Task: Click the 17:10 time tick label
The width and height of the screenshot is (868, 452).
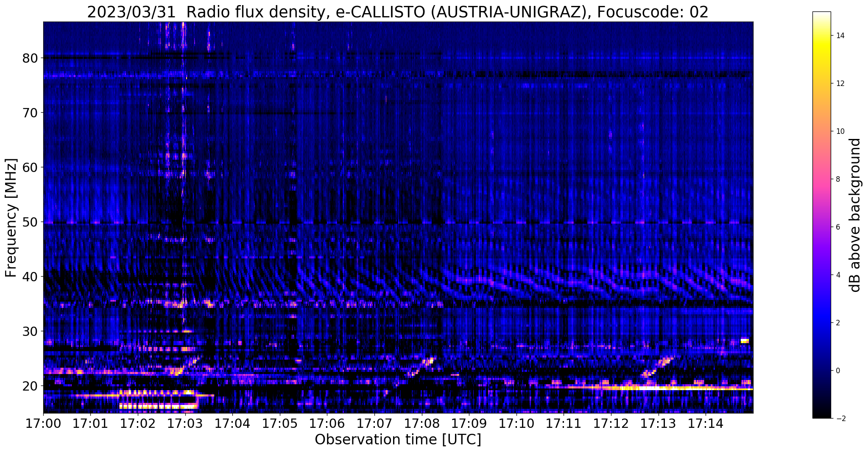Action: click(516, 423)
